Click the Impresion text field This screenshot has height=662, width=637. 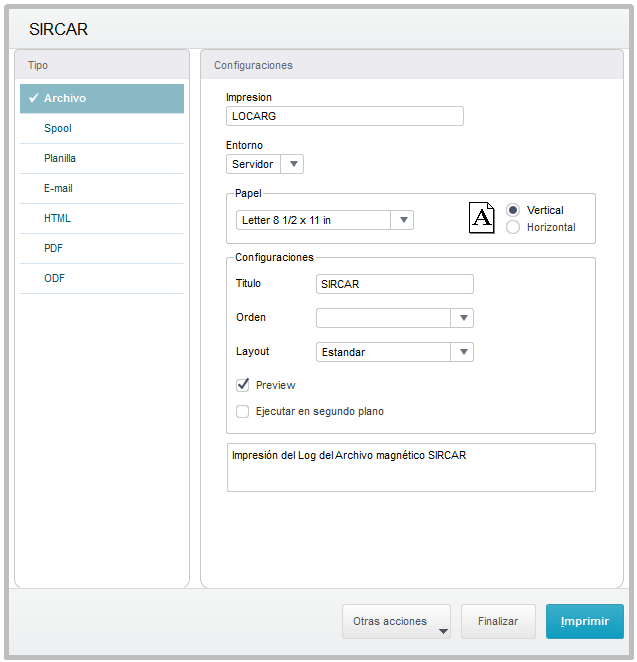click(345, 116)
